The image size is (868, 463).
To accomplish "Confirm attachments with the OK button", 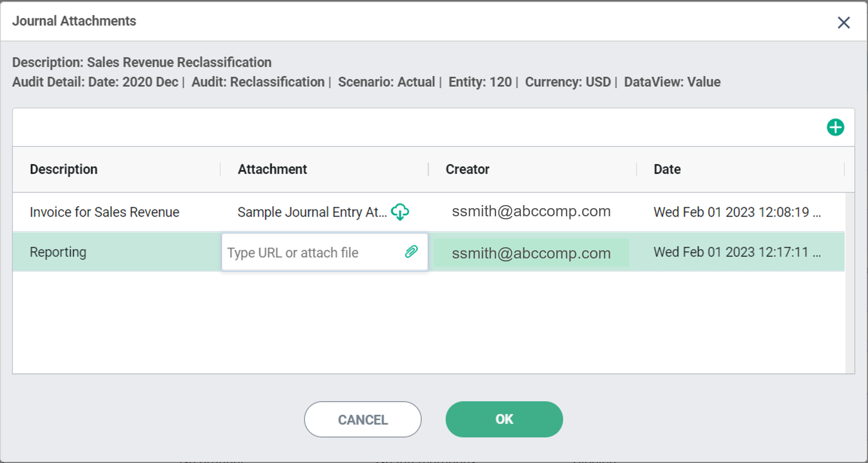I will coord(504,419).
